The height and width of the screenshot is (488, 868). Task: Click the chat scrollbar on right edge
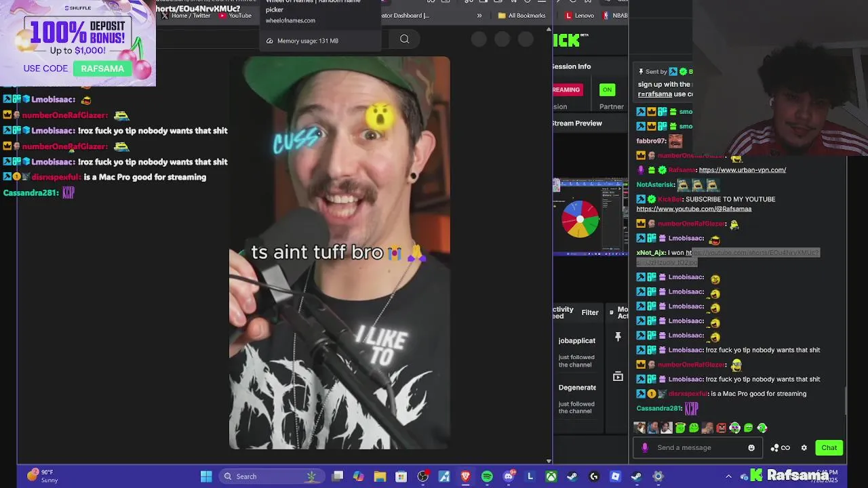tap(846, 400)
